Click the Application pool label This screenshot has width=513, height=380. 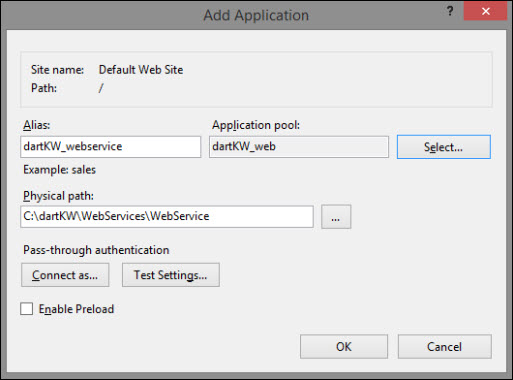(x=256, y=125)
